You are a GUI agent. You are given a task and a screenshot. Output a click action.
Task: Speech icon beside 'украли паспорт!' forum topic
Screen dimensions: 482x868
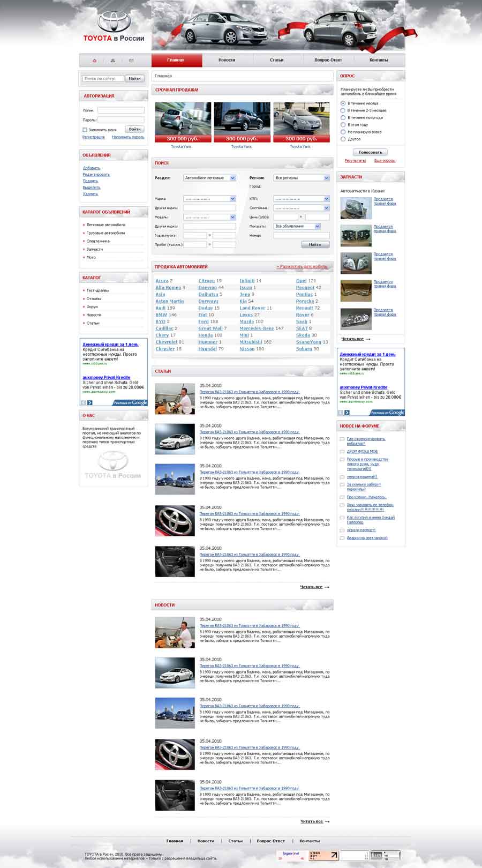click(342, 530)
